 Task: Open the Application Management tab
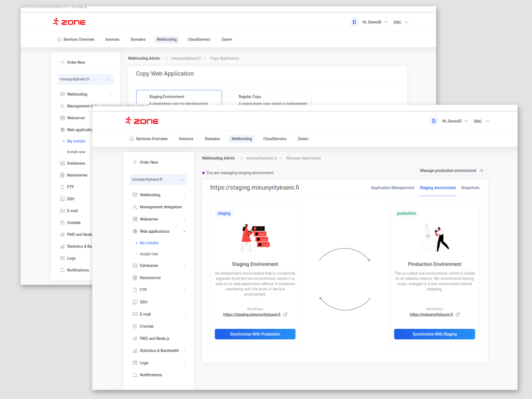[x=392, y=188]
